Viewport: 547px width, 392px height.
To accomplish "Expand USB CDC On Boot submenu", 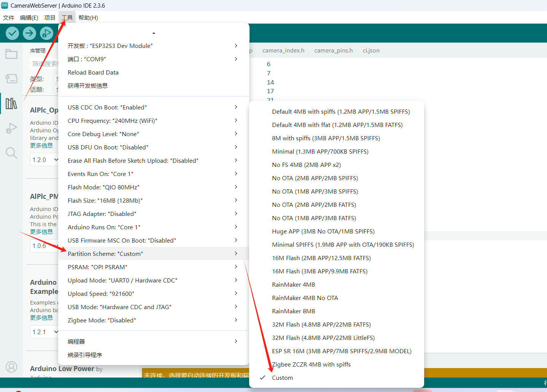I will coord(154,107).
